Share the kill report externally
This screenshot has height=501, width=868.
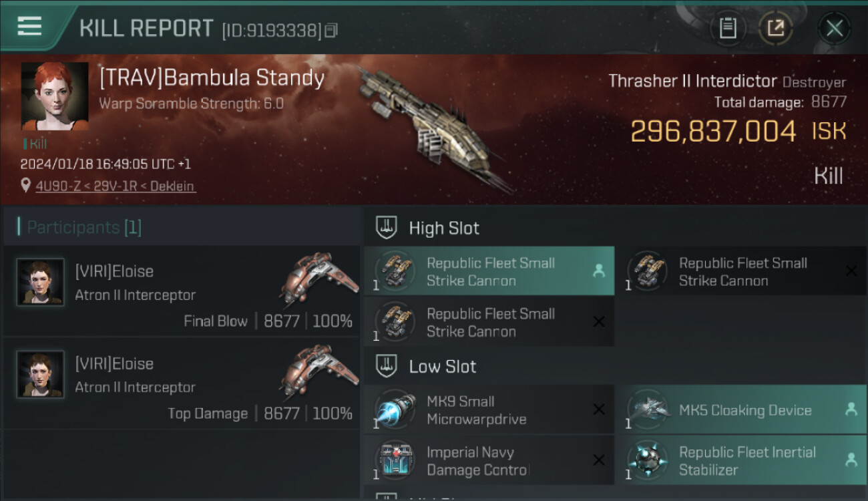coord(776,28)
